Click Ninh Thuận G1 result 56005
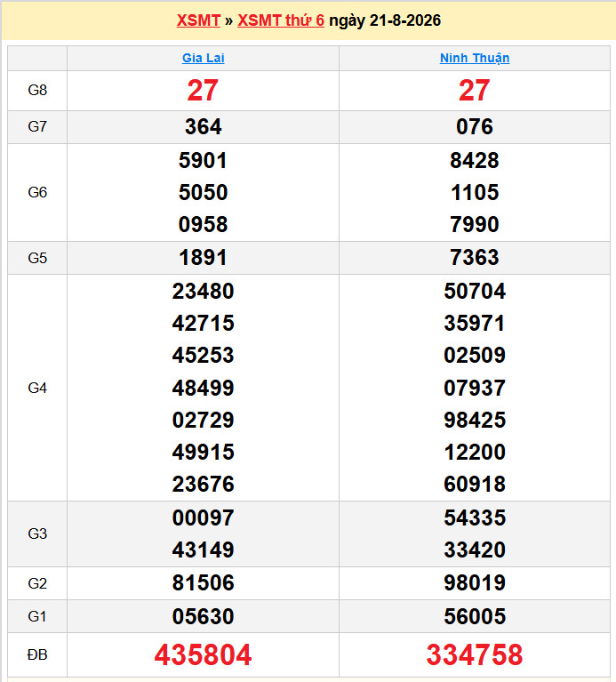 coord(475,616)
